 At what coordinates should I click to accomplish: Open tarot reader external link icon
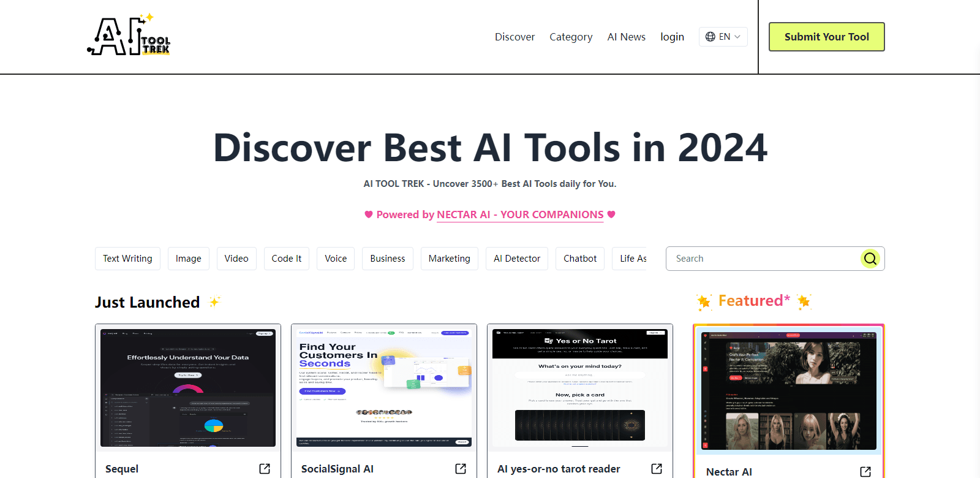click(x=657, y=469)
